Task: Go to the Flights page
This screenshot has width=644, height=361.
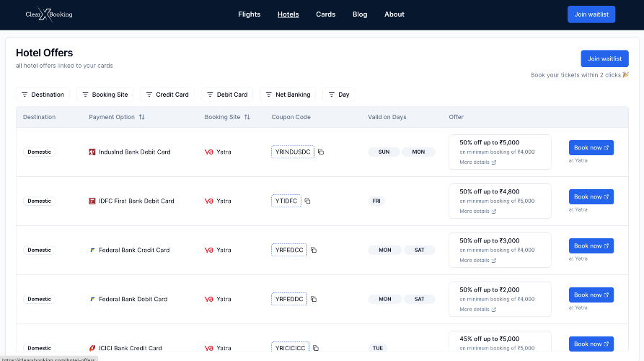Action: (x=250, y=14)
